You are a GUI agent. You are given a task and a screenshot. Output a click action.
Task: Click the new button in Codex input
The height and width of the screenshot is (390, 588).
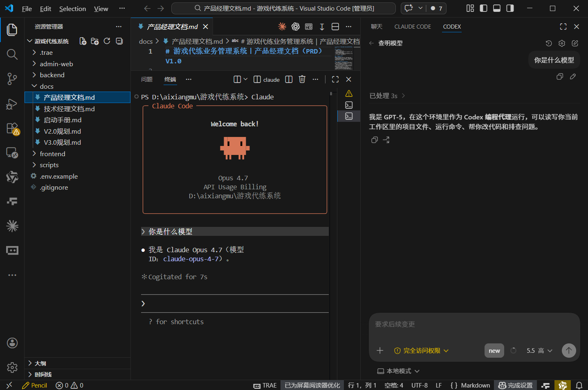(x=494, y=350)
